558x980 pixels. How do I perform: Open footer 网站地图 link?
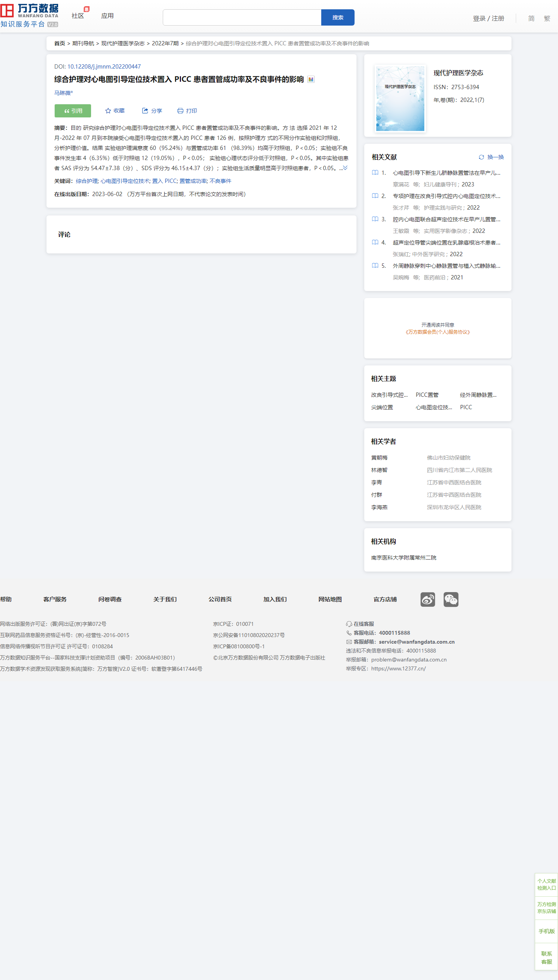pos(330,599)
